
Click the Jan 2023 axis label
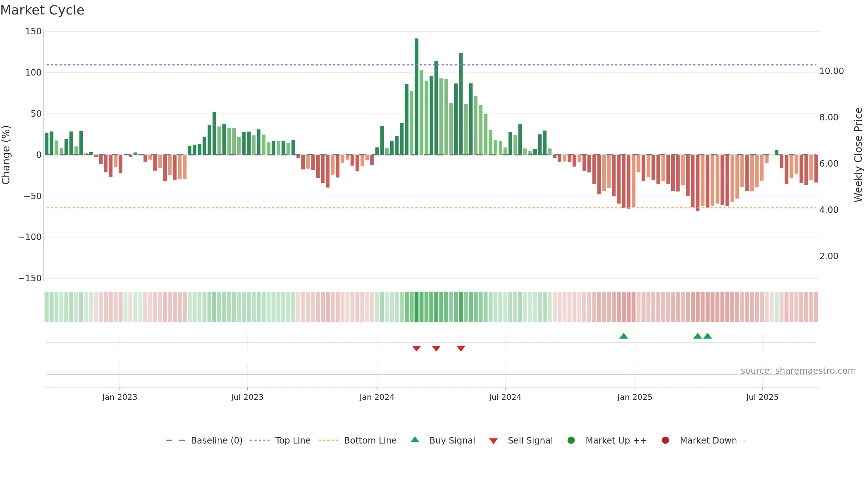click(120, 397)
